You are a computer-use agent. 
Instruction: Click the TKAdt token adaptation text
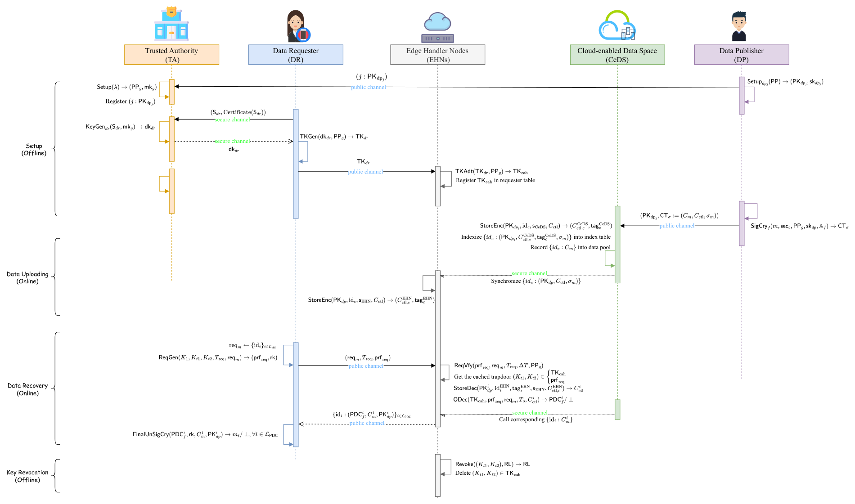click(491, 171)
